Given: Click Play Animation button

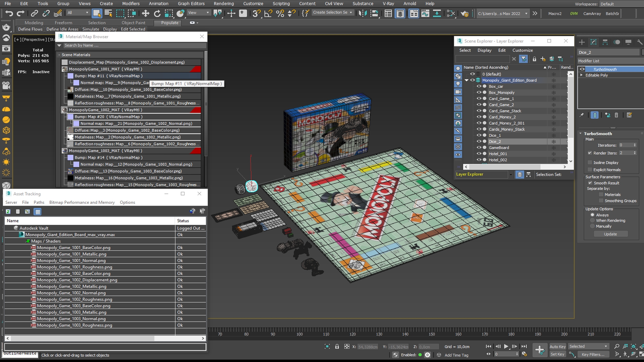Looking at the screenshot, I should (x=506, y=347).
